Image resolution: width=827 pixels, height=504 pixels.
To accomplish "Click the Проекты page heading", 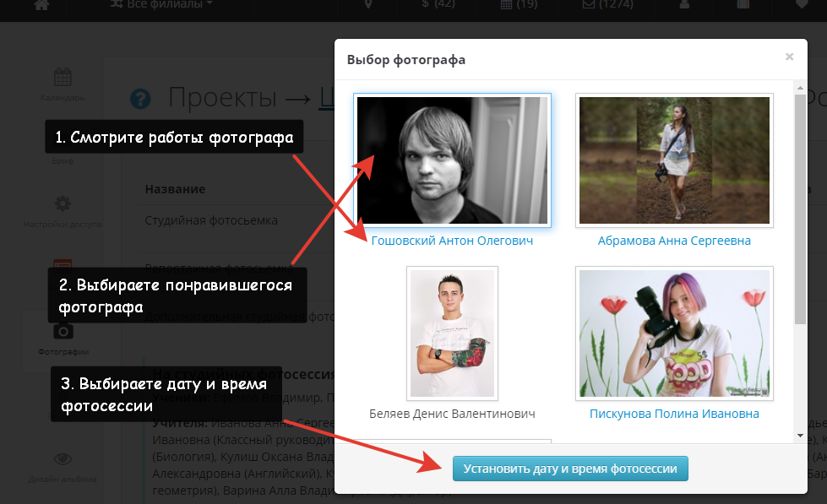I will (222, 98).
